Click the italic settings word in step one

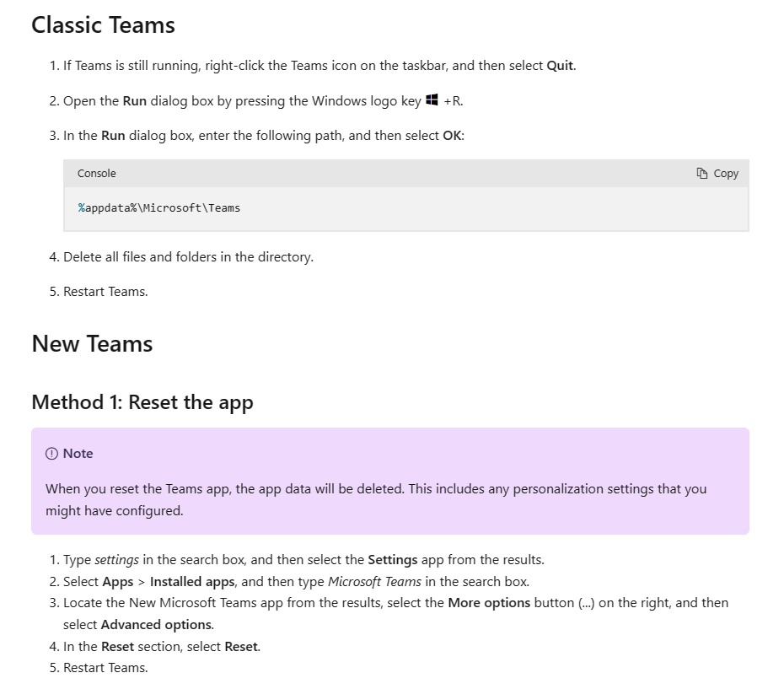click(116, 559)
